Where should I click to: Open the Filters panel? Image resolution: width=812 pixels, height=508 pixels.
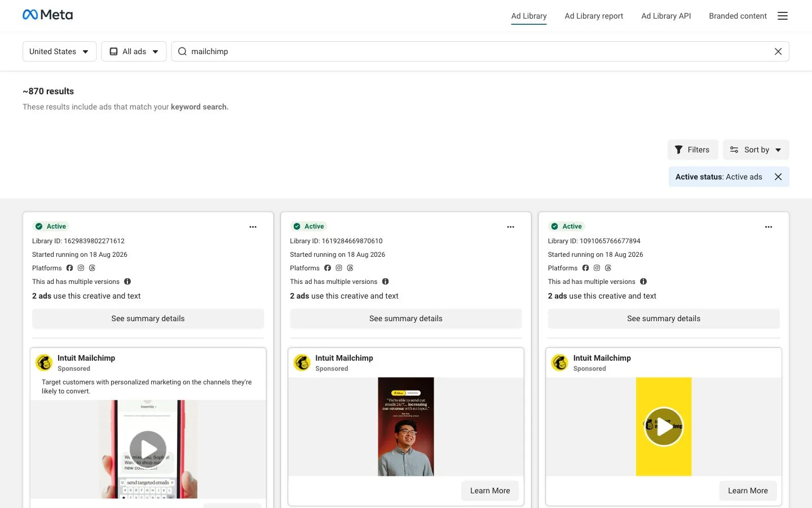[x=692, y=150]
